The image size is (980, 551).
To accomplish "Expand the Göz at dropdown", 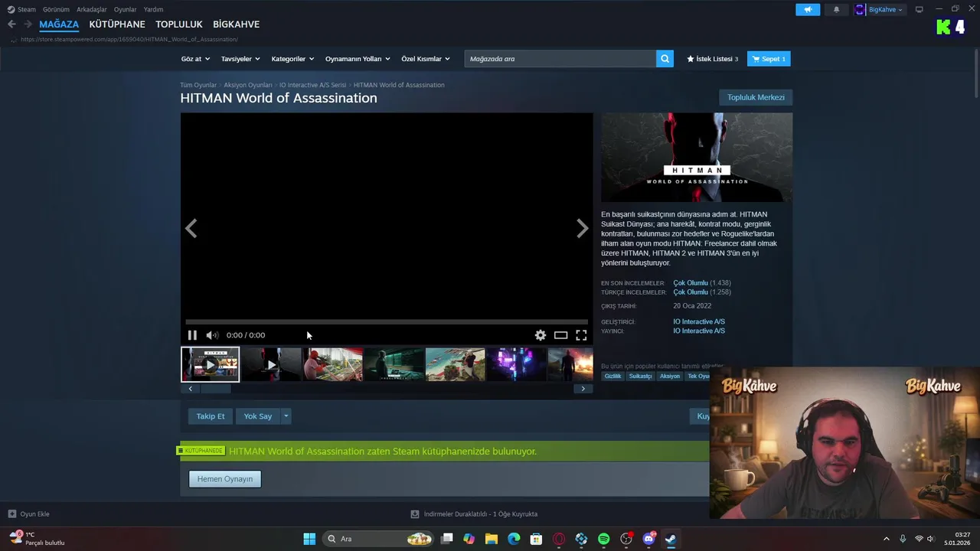I will coord(195,59).
